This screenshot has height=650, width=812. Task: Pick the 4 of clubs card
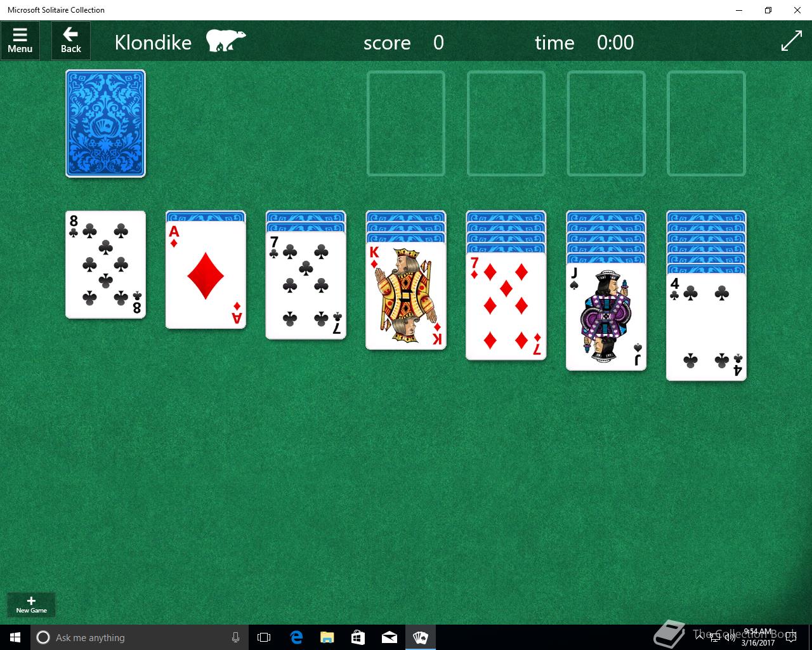coord(706,327)
